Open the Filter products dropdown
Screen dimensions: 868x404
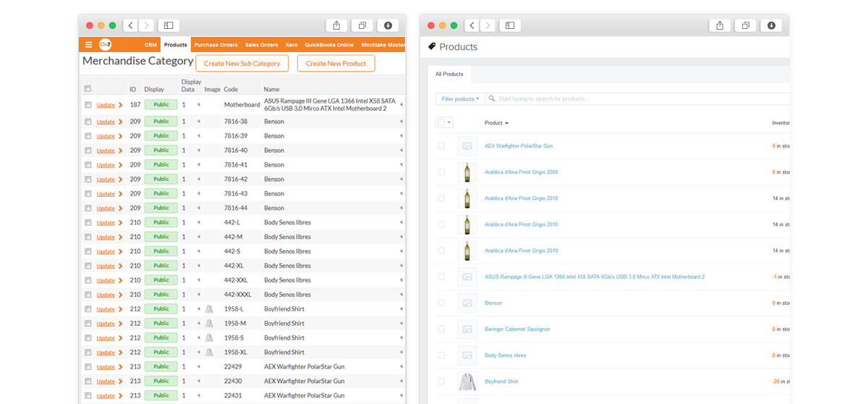[x=460, y=98]
